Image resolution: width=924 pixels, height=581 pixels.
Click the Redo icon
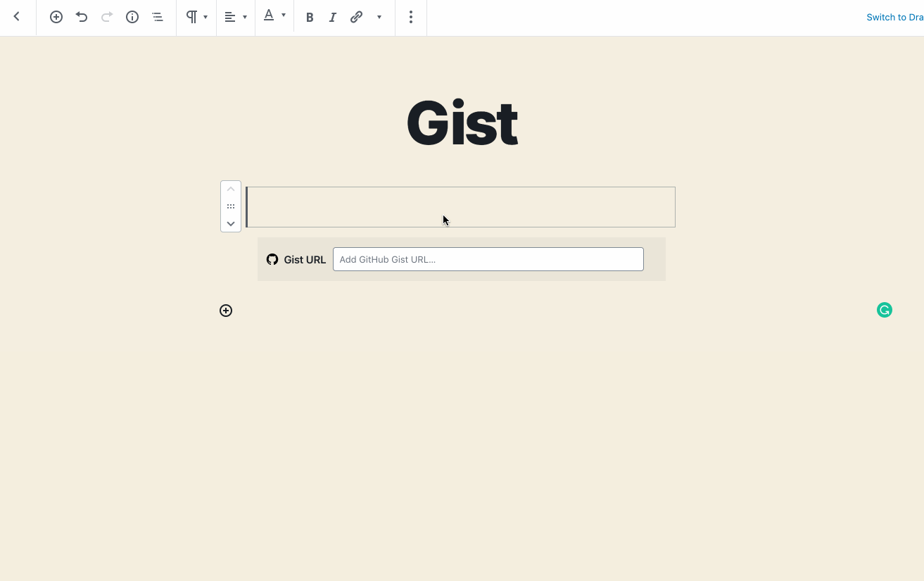(x=107, y=17)
